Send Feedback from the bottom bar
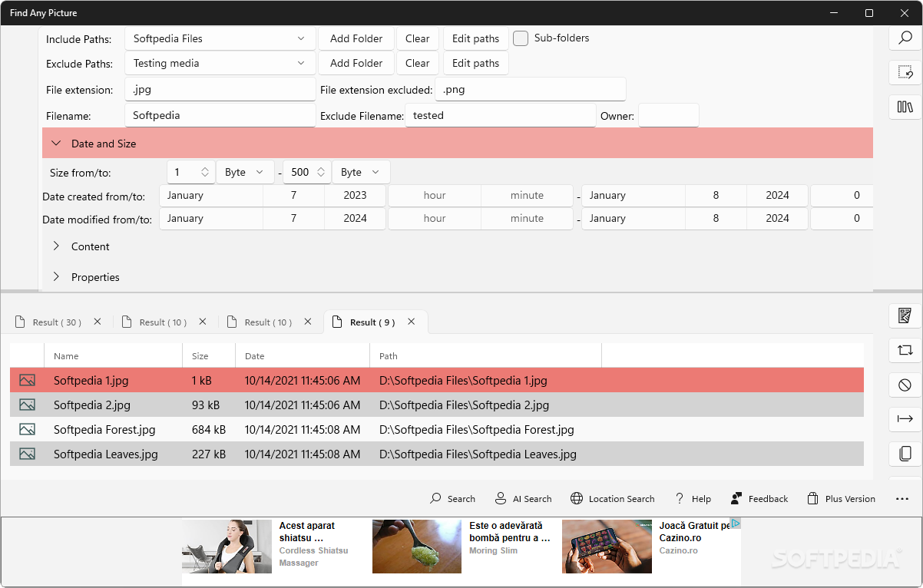 click(759, 499)
